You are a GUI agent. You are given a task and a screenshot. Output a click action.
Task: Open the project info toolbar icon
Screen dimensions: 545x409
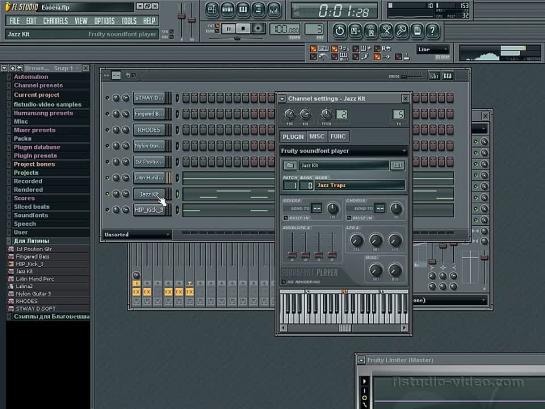click(x=417, y=31)
